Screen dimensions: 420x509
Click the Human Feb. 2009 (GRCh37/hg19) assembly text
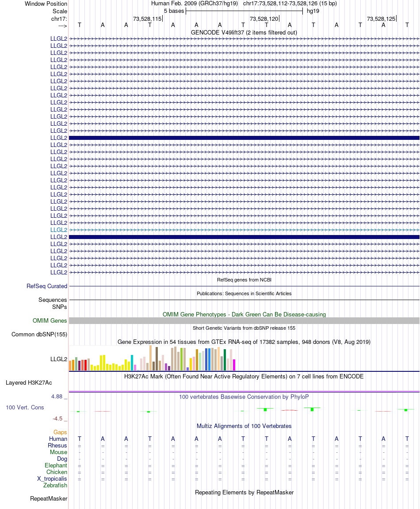pos(194,3)
